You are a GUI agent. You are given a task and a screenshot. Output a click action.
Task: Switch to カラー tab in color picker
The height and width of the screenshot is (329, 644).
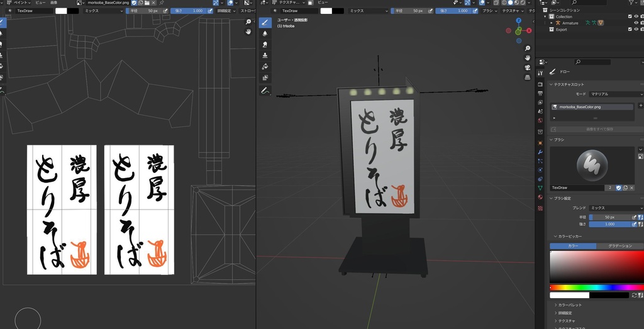pos(573,245)
